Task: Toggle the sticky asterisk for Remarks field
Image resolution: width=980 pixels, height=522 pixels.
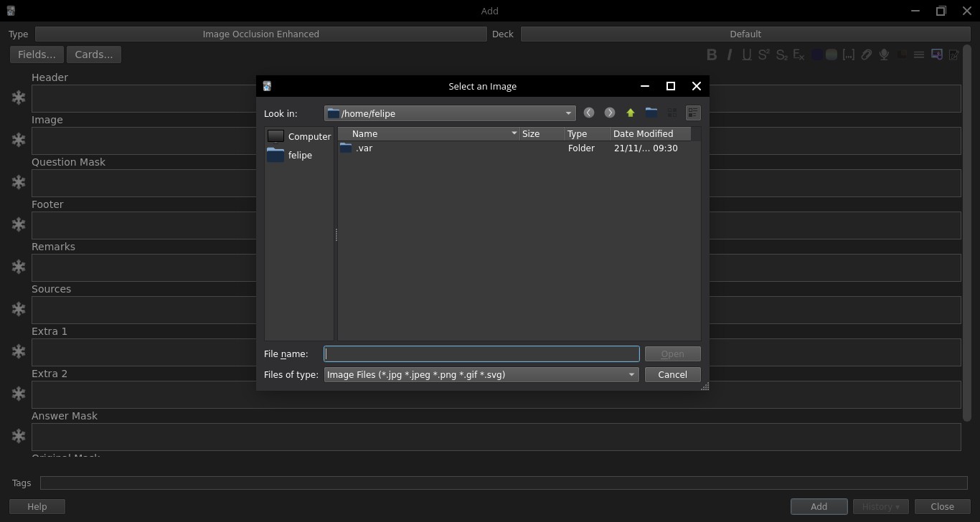Action: click(x=19, y=267)
